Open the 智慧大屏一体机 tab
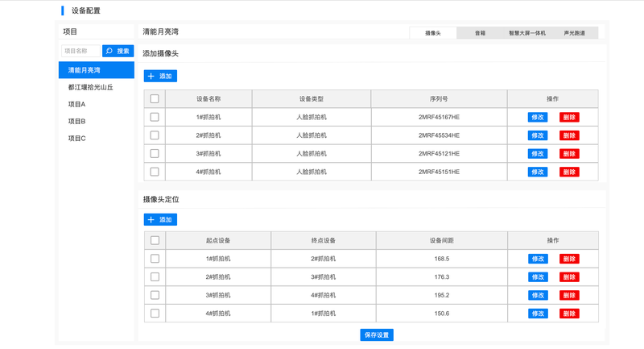 (x=527, y=33)
